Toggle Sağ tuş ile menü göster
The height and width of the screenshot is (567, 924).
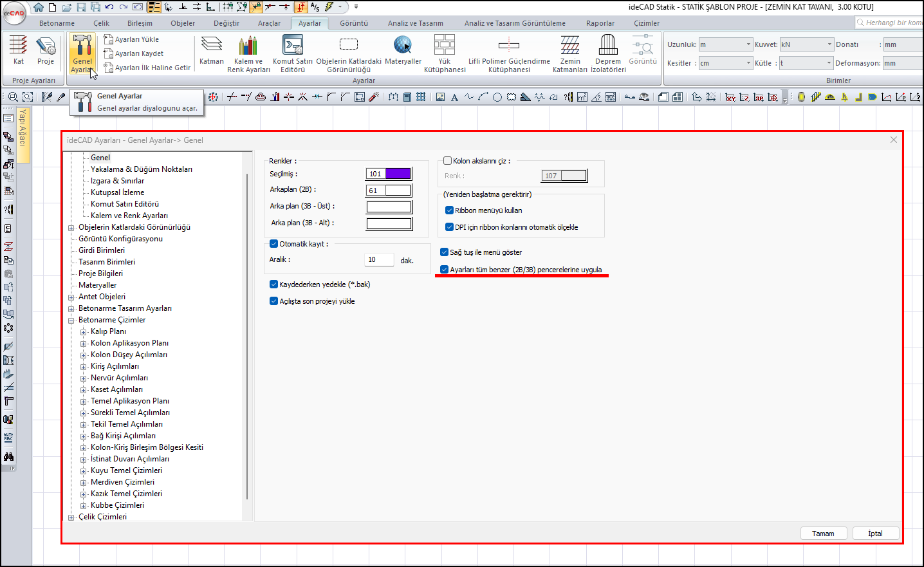click(x=444, y=252)
